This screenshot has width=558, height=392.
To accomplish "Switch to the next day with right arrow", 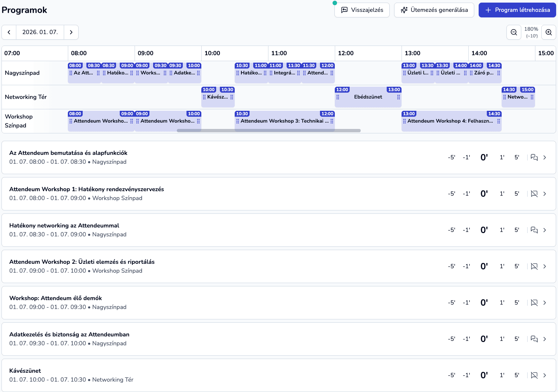I will 71,32.
